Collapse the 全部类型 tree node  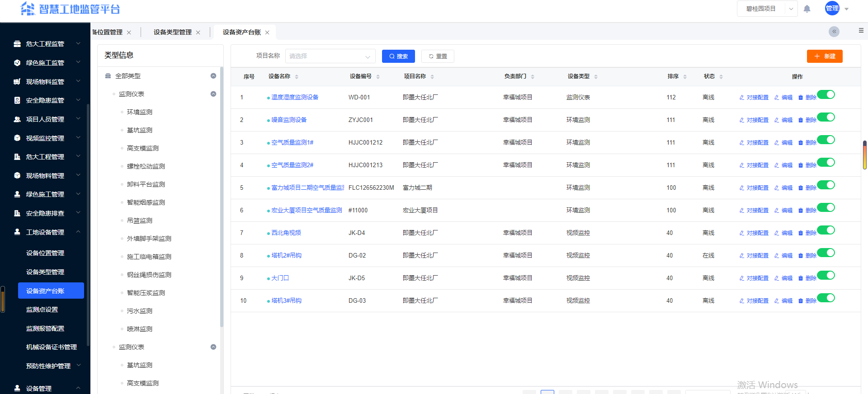213,76
